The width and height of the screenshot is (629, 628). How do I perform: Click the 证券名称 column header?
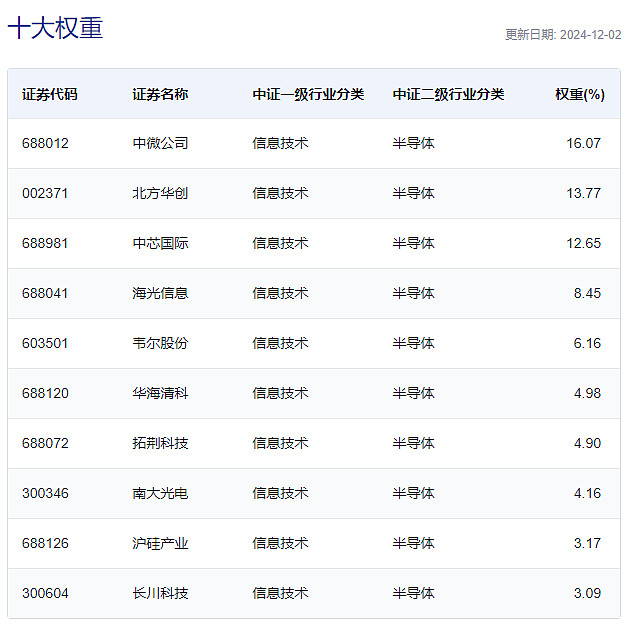pos(160,94)
